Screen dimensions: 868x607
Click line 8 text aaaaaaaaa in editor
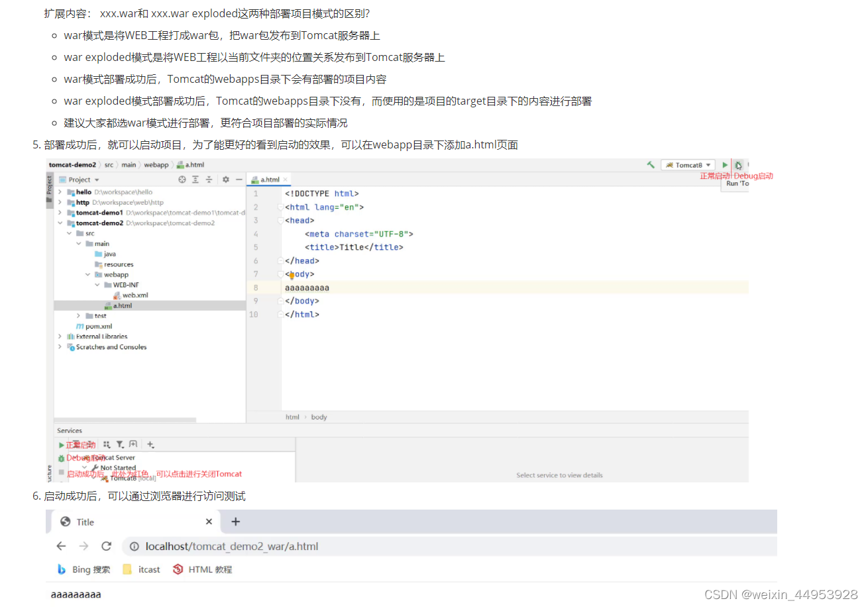point(307,288)
